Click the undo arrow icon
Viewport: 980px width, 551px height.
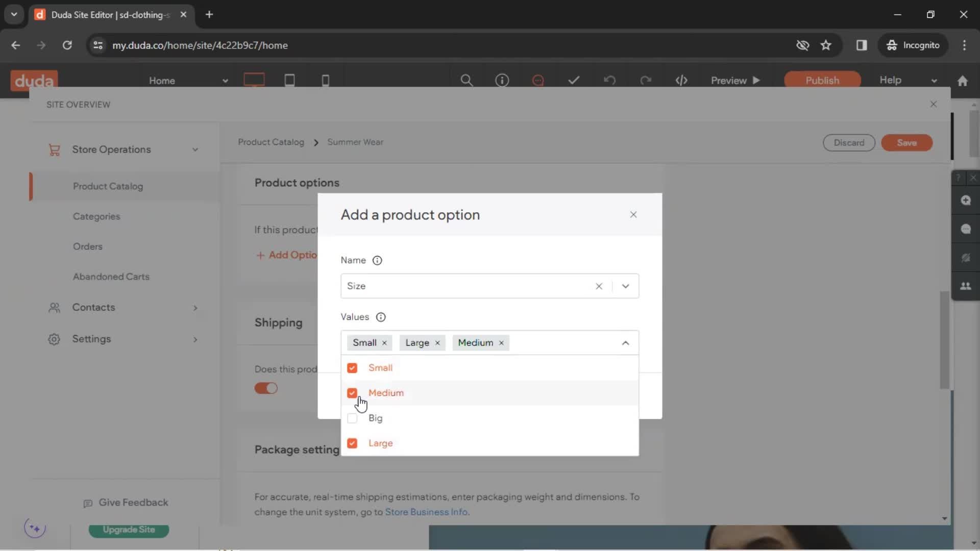610,81
